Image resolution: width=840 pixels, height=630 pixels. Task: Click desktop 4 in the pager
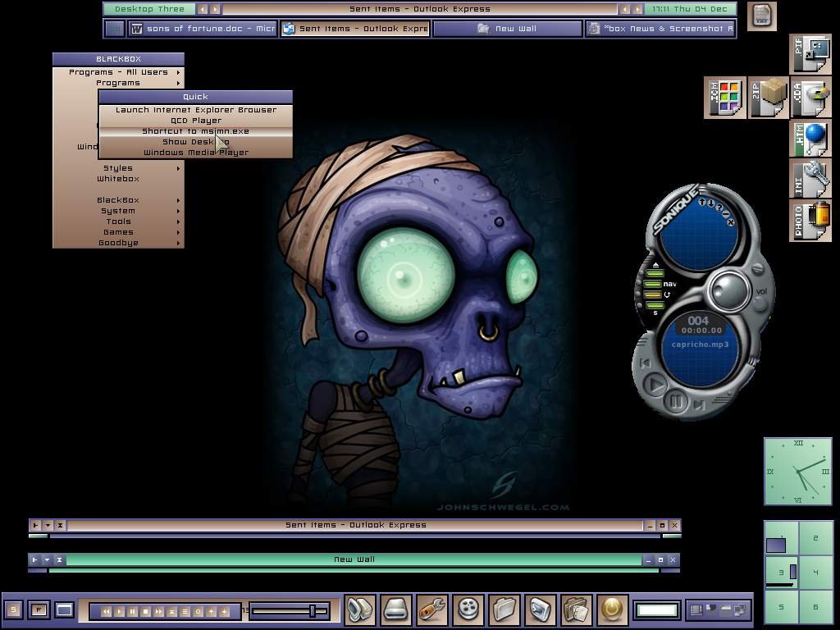(816, 573)
